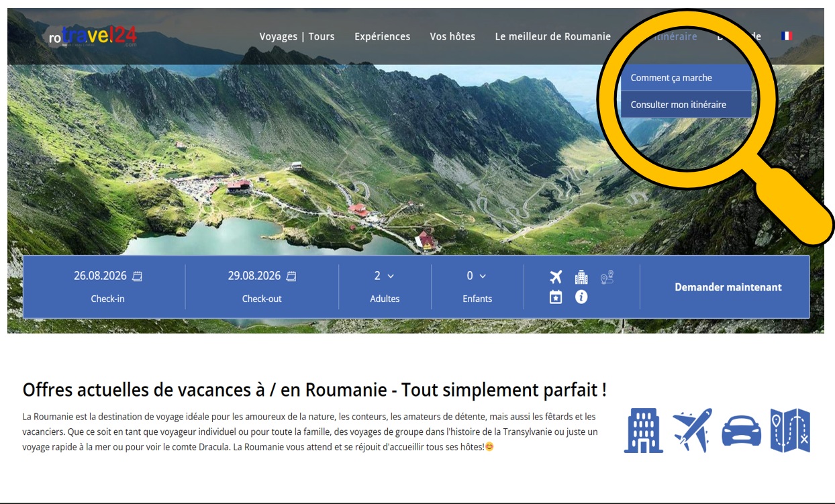Click the hotel building icon in the booking bar

(x=581, y=276)
